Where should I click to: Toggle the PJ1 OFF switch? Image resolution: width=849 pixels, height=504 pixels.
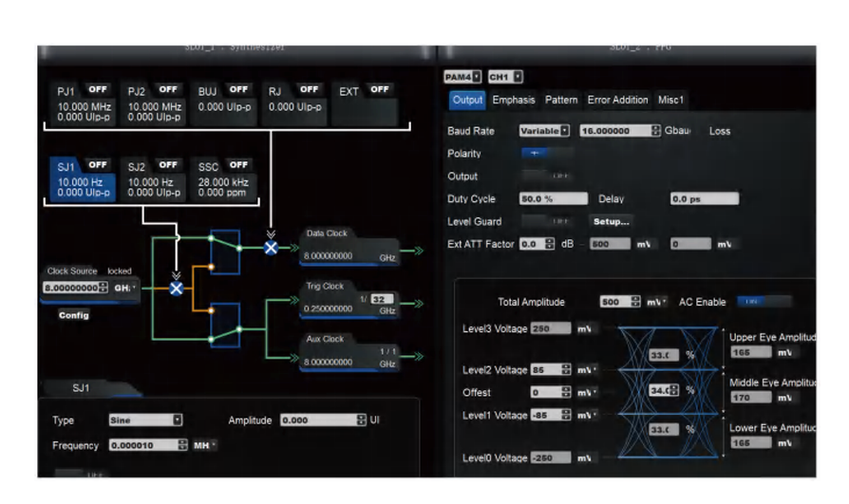point(98,89)
